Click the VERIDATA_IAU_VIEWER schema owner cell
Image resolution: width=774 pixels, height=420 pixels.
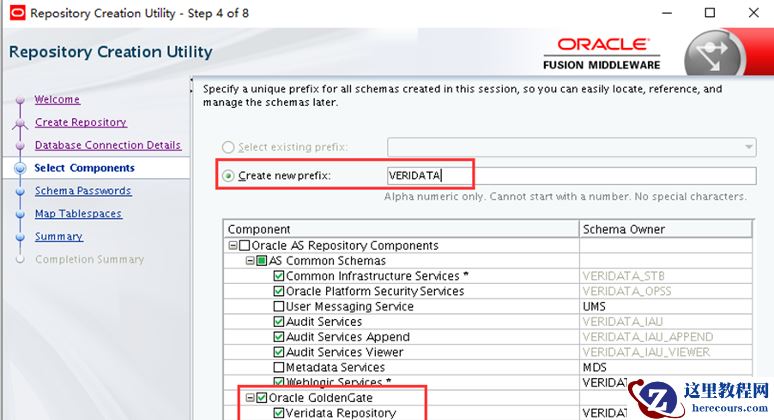click(665, 352)
